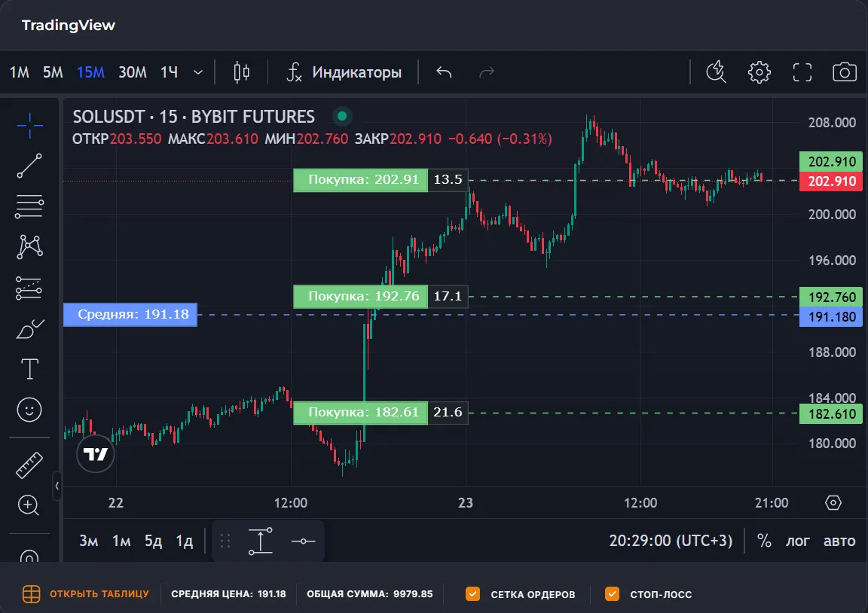Select the brush drawing tool
Screen dimensions: 868x613
click(29, 329)
